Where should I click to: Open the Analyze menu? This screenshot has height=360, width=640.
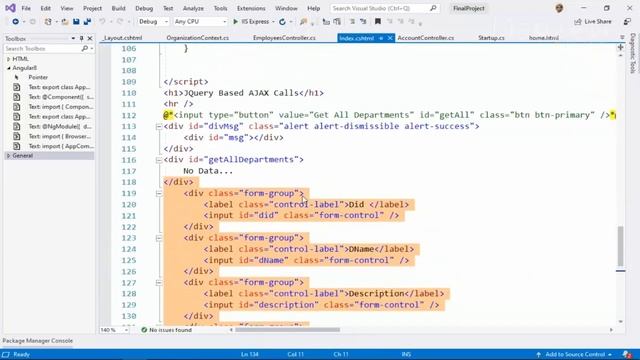click(x=193, y=8)
